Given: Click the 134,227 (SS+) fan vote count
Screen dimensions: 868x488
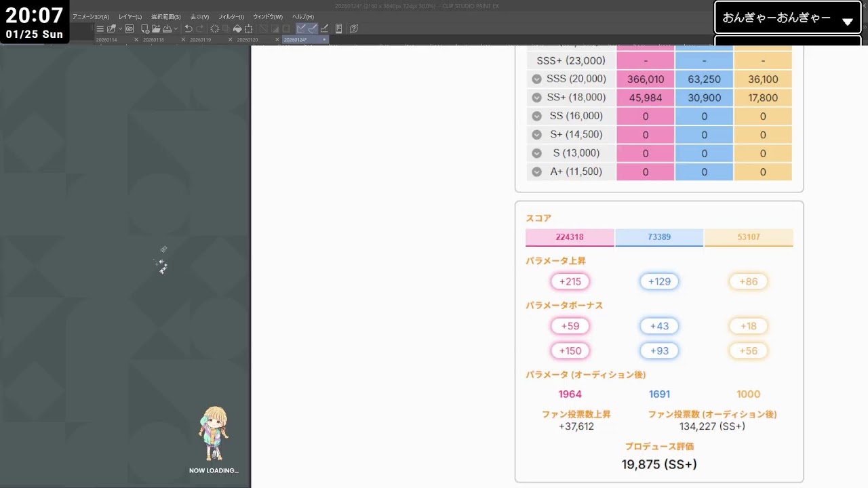Looking at the screenshot, I should pos(712,426).
